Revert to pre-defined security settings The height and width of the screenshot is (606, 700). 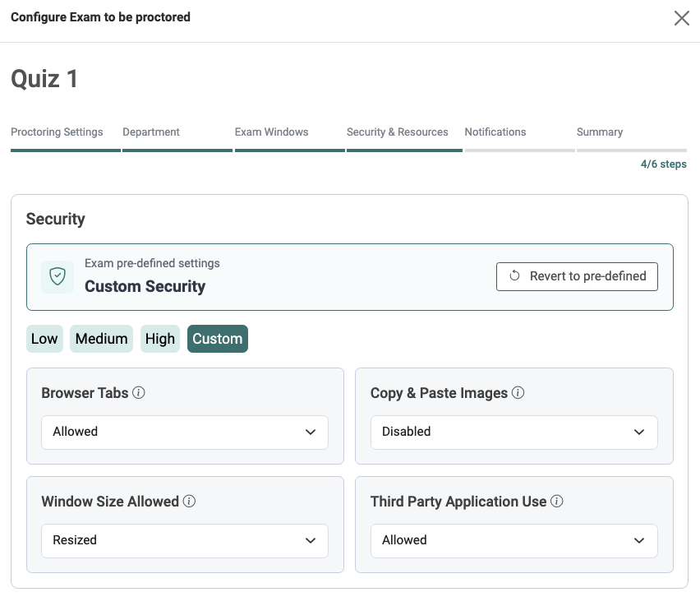tap(577, 276)
